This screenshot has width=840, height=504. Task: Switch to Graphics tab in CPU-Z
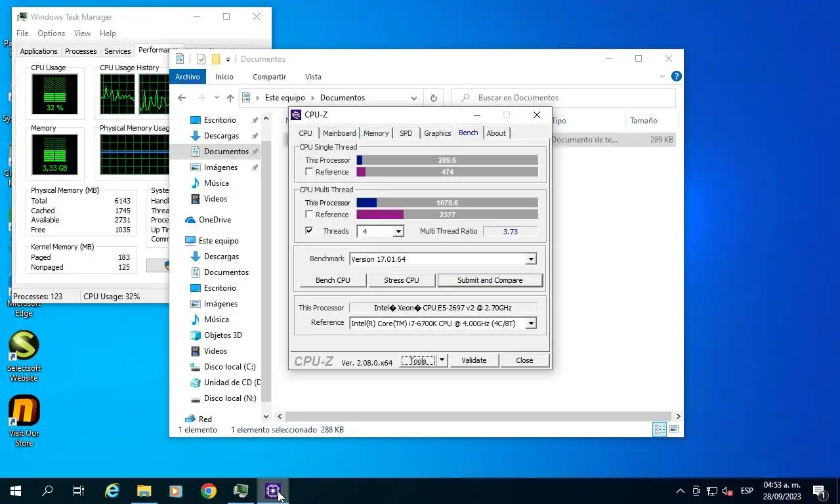click(x=438, y=133)
